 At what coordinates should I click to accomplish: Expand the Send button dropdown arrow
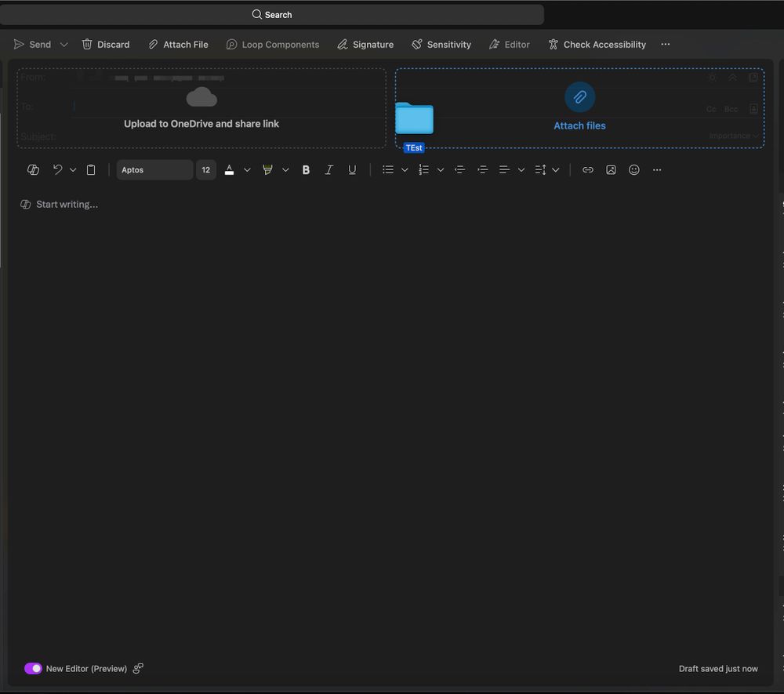[x=64, y=44]
